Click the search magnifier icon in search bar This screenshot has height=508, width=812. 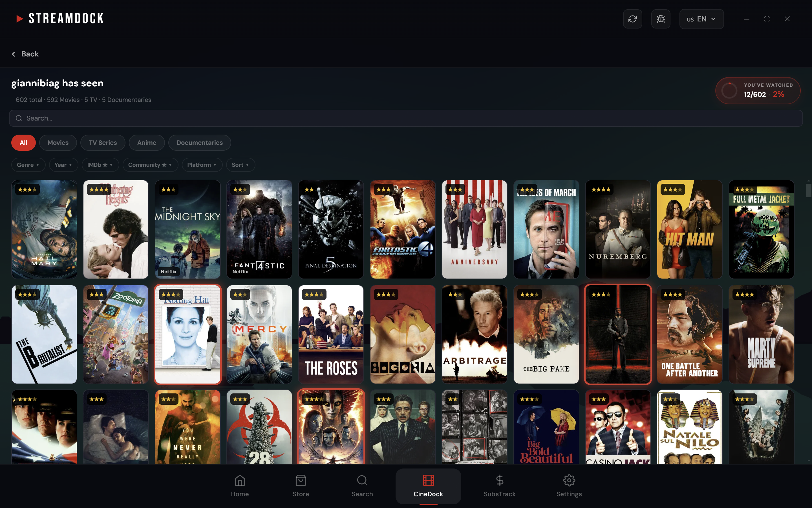(x=19, y=118)
